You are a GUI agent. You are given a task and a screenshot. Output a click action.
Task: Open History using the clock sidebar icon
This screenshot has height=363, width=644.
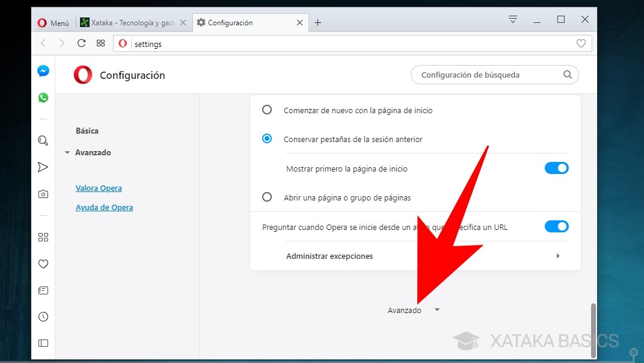click(43, 316)
